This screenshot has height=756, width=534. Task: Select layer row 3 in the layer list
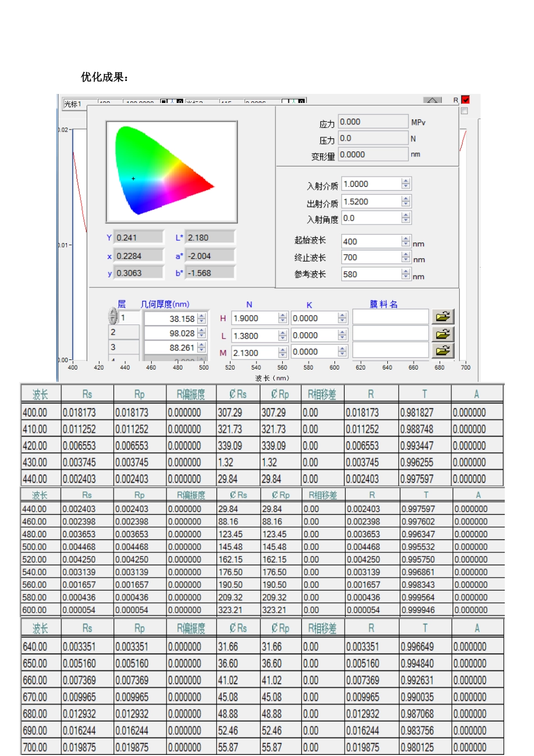click(x=124, y=348)
